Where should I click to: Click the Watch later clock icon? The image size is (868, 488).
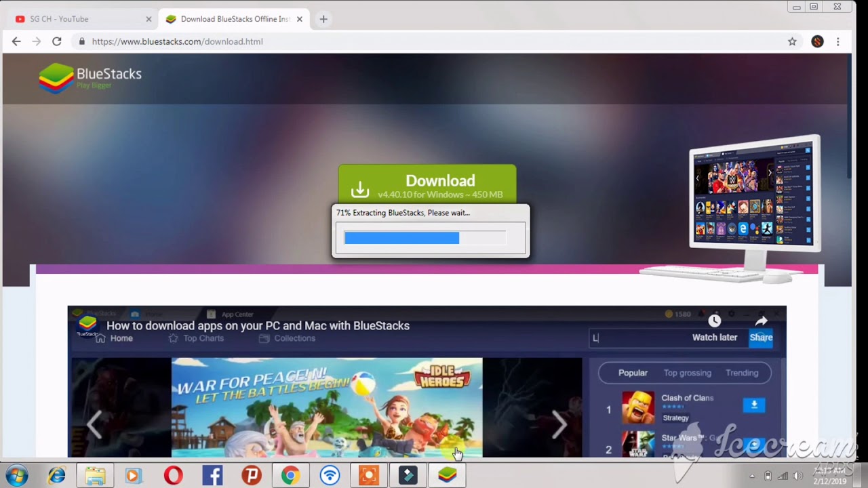(x=714, y=321)
